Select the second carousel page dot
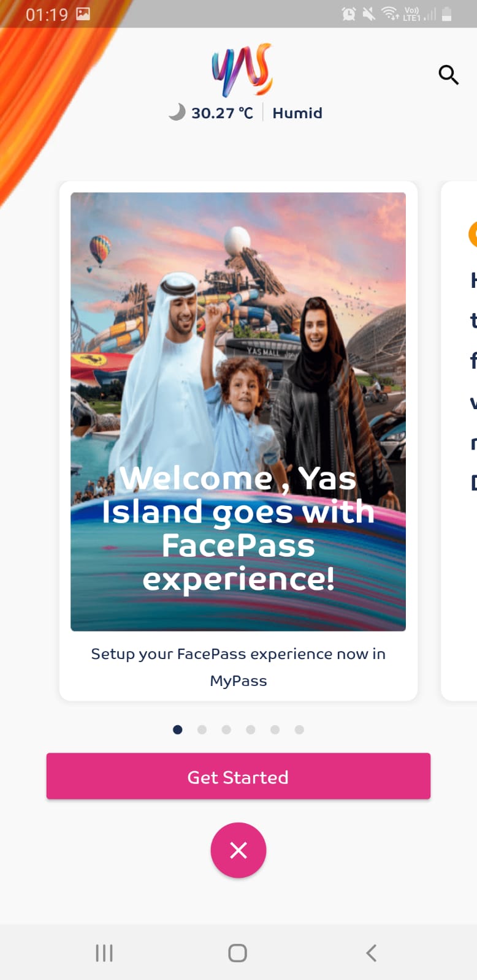This screenshot has height=980, width=477. click(202, 729)
